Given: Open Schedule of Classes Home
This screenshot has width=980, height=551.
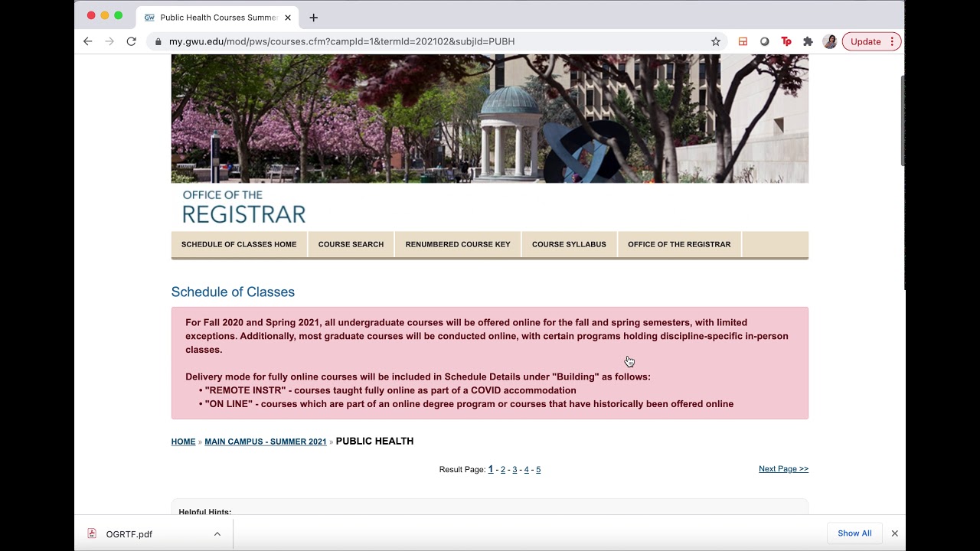Looking at the screenshot, I should click(x=239, y=244).
